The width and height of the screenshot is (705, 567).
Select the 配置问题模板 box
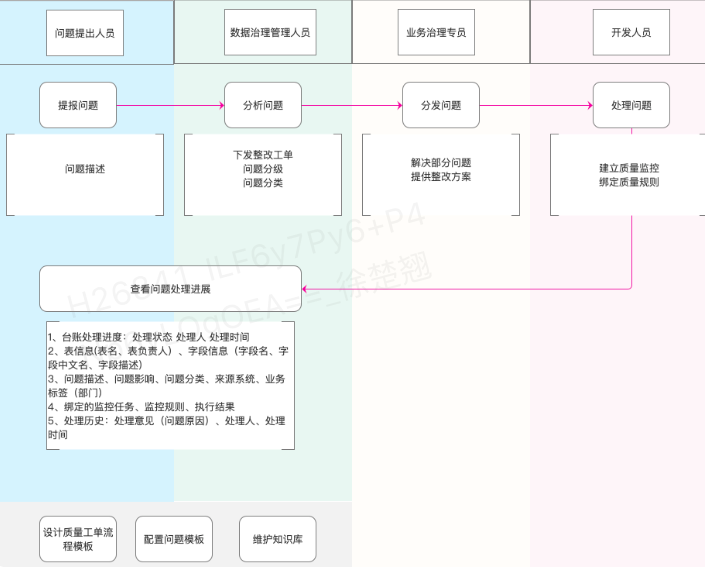point(174,539)
